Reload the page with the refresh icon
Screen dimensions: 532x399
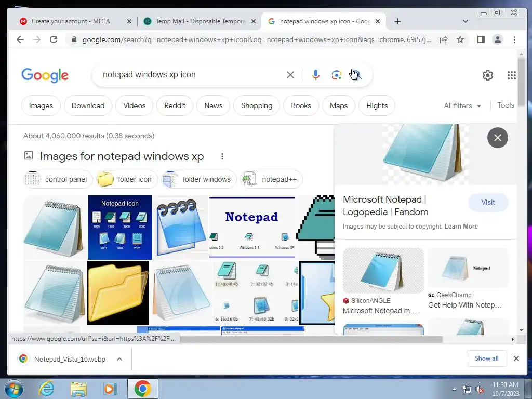[54, 39]
